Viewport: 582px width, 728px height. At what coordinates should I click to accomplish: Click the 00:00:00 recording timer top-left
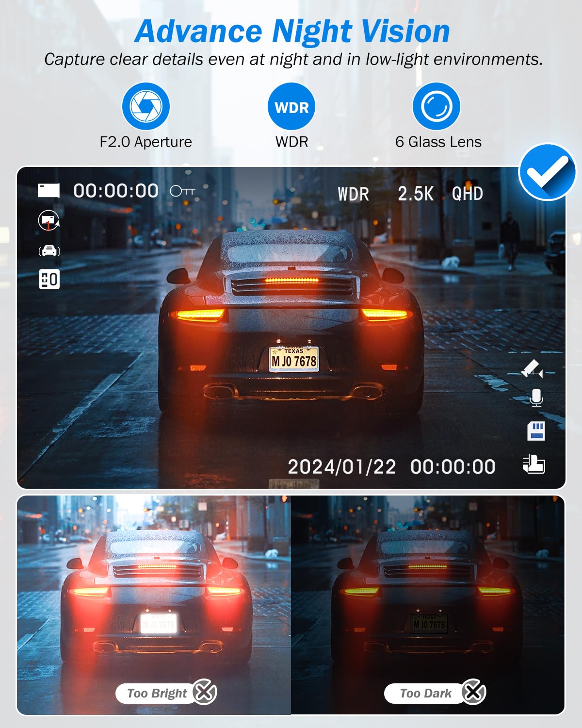click(116, 191)
